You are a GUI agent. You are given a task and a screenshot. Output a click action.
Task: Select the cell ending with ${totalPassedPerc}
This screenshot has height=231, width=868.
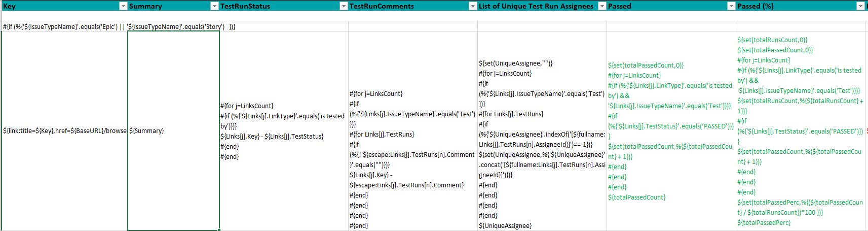coord(801,131)
